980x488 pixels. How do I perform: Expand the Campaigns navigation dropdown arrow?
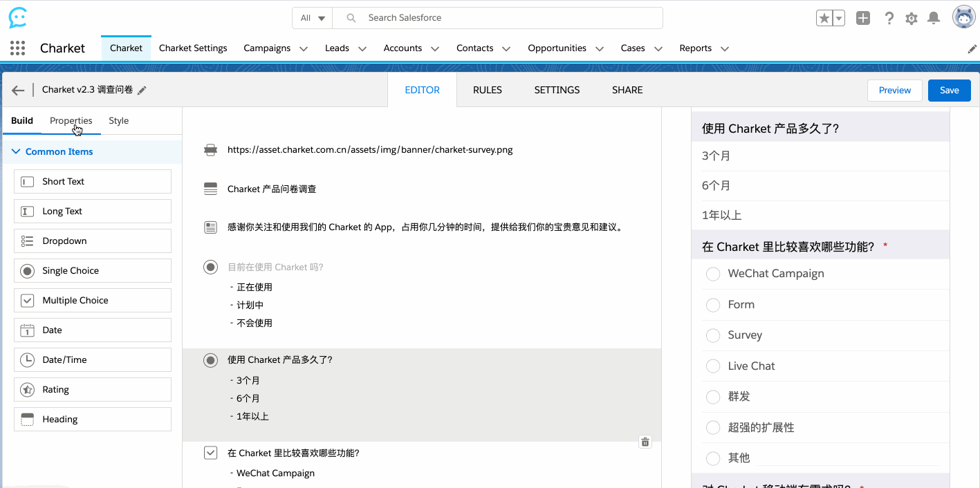point(304,49)
